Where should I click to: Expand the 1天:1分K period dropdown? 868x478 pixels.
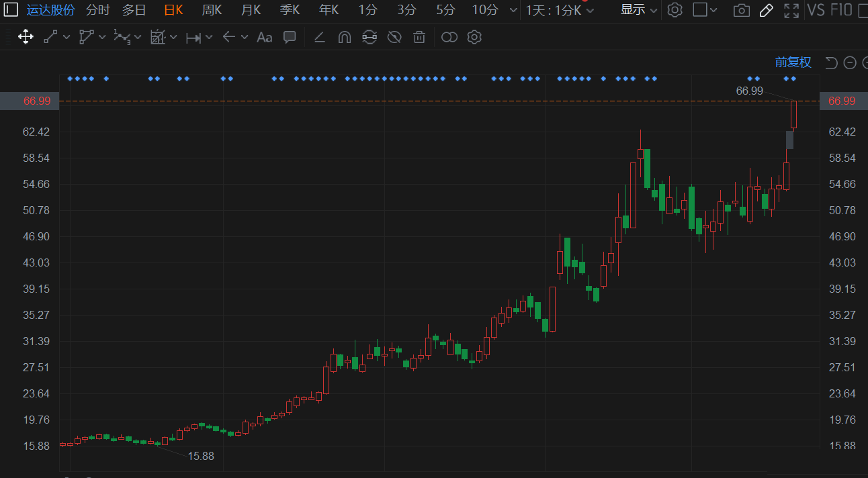[560, 10]
